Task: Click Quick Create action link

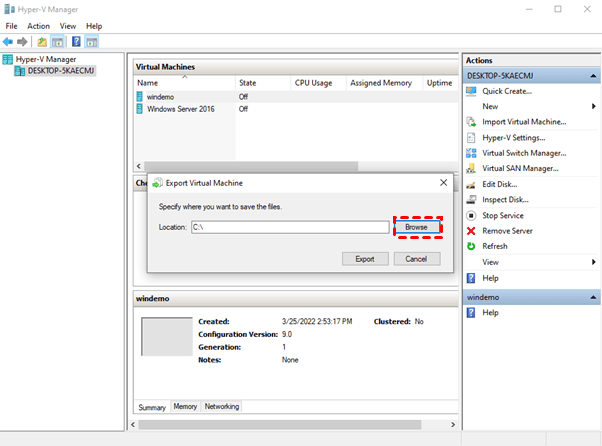Action: 507,91
